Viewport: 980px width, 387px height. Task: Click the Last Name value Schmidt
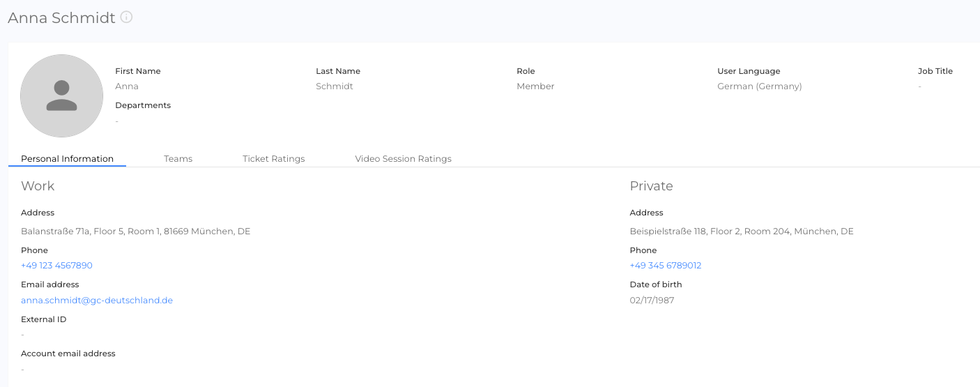coord(335,86)
